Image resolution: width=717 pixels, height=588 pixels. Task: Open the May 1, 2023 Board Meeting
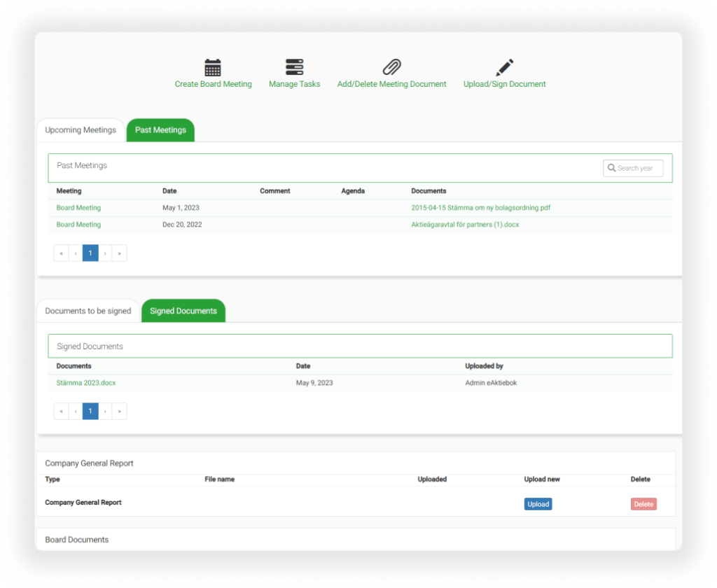pyautogui.click(x=78, y=208)
